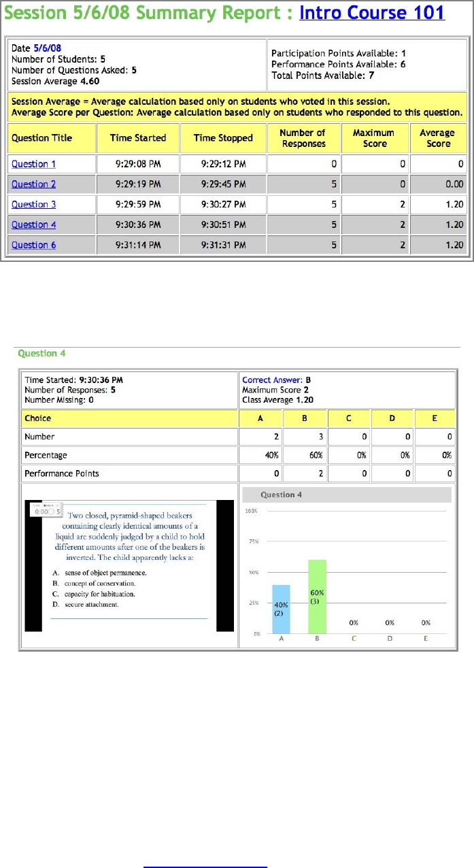
Task: Select the 9:31:31 PM stop time cell
Action: tap(223, 246)
